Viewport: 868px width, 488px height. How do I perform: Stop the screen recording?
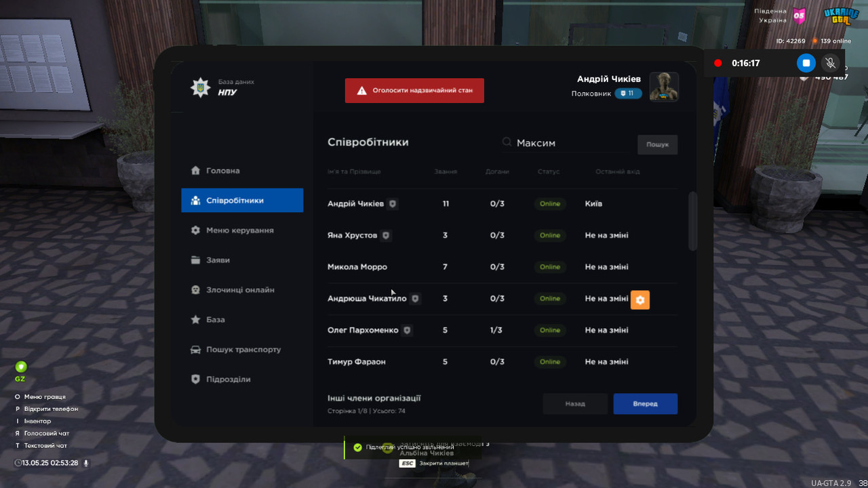click(x=806, y=63)
